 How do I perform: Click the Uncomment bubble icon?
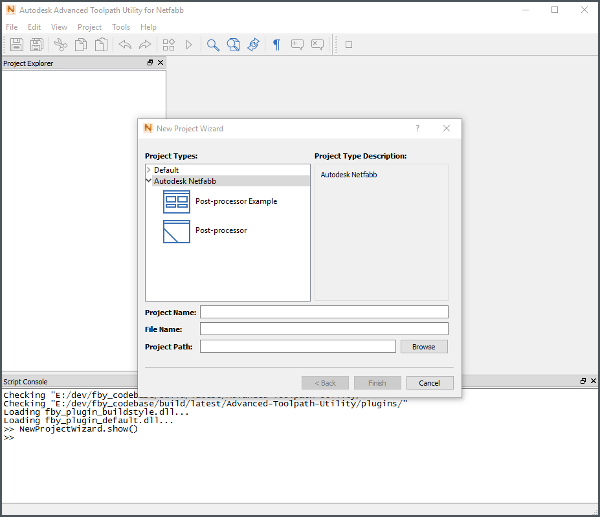pyautogui.click(x=318, y=44)
